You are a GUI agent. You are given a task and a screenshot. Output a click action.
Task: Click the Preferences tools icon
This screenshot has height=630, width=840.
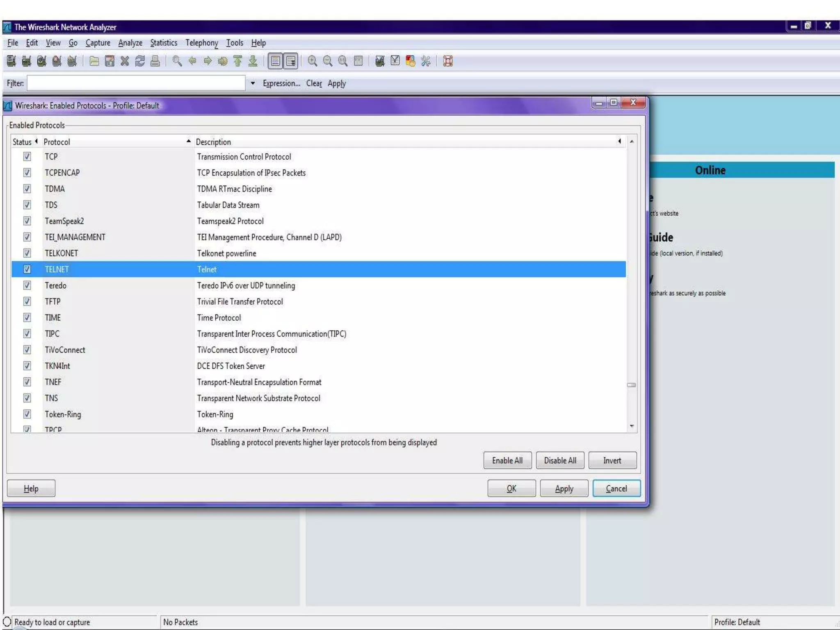pos(426,62)
